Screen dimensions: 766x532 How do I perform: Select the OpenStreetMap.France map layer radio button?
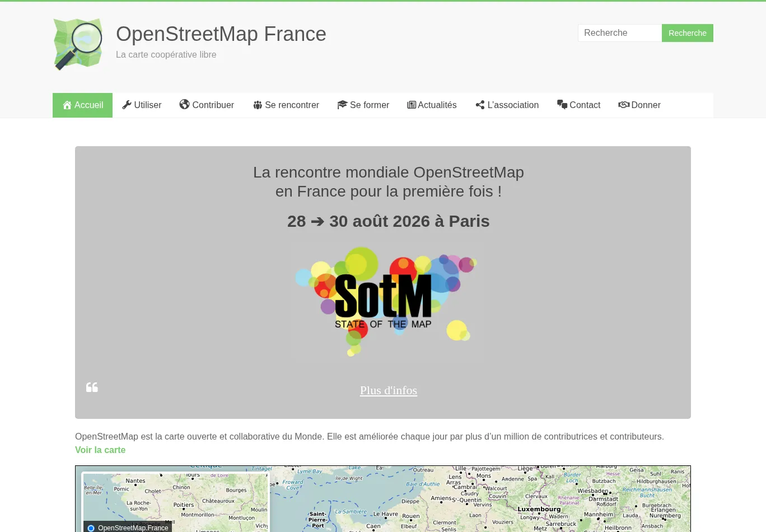[91, 528]
